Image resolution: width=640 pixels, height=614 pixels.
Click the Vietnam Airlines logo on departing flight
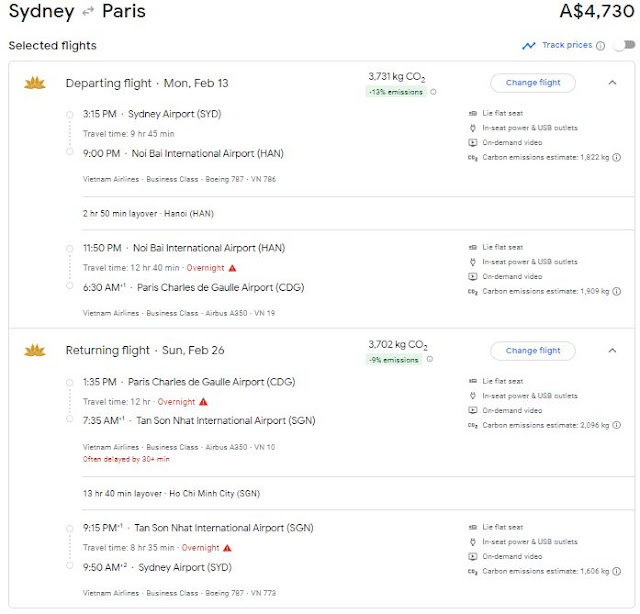point(35,83)
